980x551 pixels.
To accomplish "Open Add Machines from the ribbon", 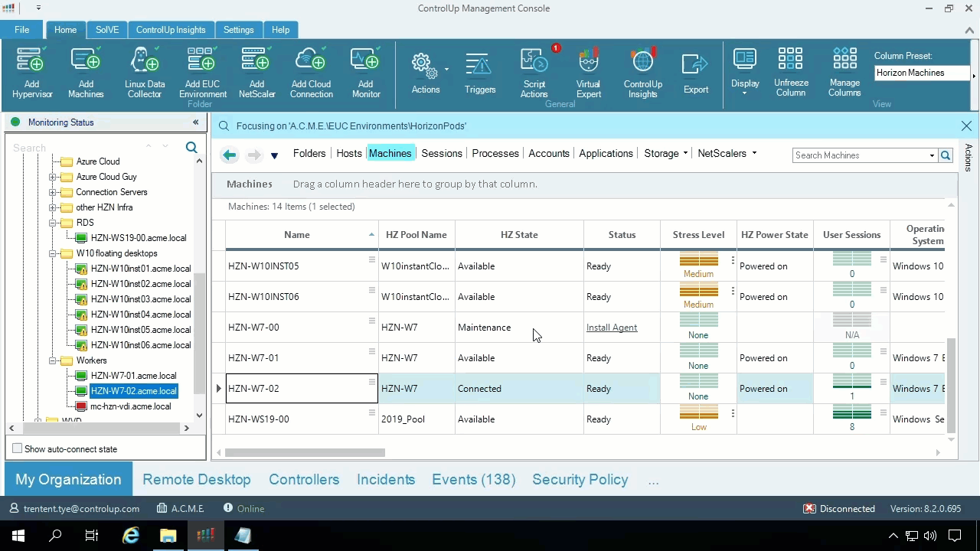I will [86, 73].
